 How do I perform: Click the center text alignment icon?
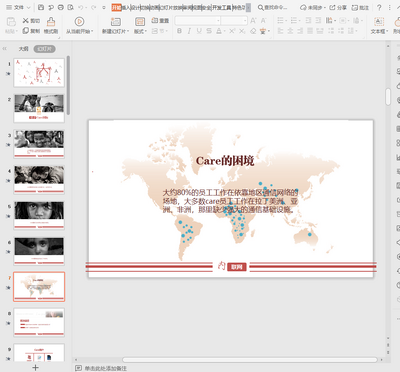pyautogui.click(x=290, y=31)
